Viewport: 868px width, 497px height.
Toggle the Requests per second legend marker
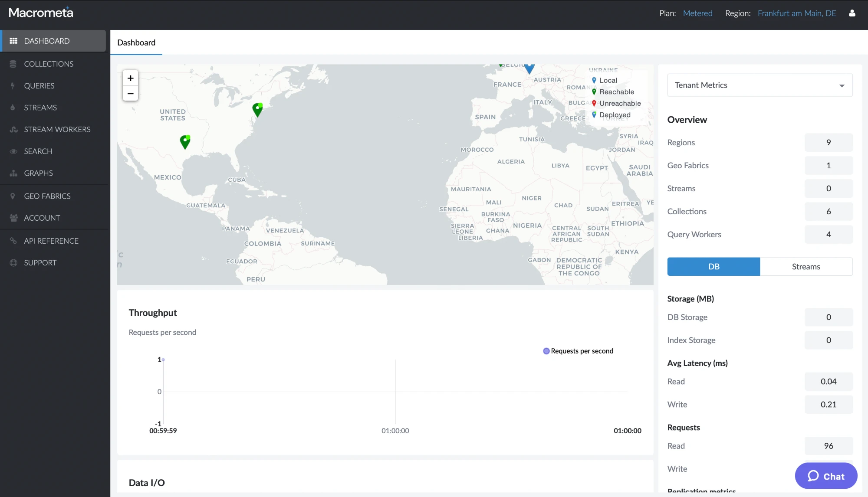pyautogui.click(x=546, y=351)
